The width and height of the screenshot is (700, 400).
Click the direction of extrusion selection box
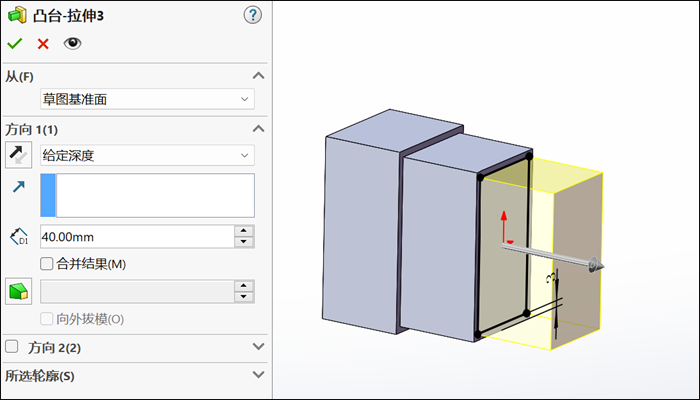(147, 196)
